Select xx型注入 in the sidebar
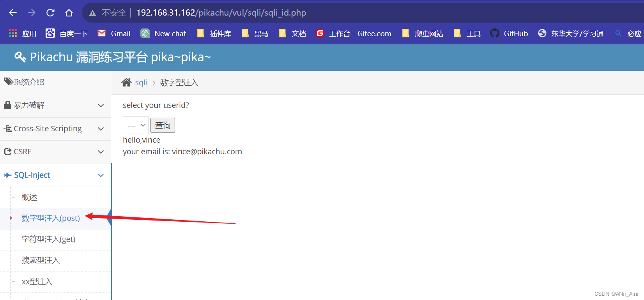The height and width of the screenshot is (300, 644). [x=37, y=282]
